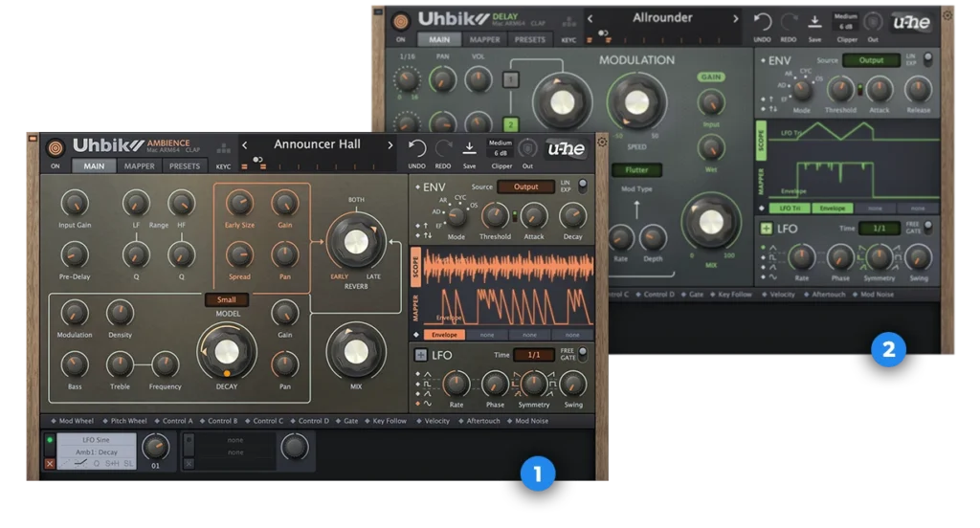
Task: Click the u-he logo in Delay plugin
Action: click(x=910, y=23)
